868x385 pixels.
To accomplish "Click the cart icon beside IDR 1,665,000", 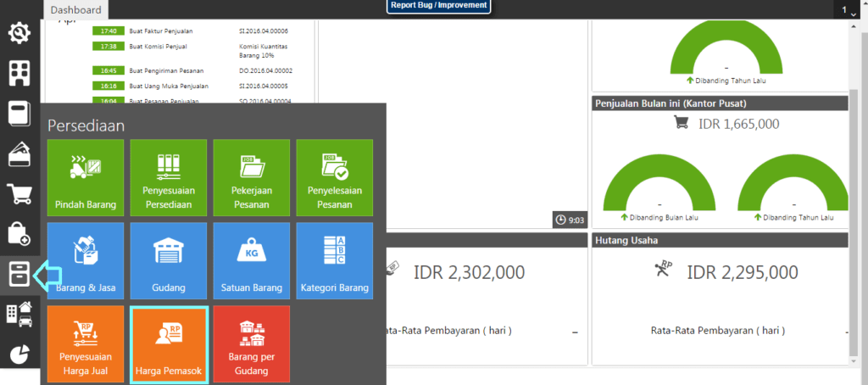I will click(682, 122).
